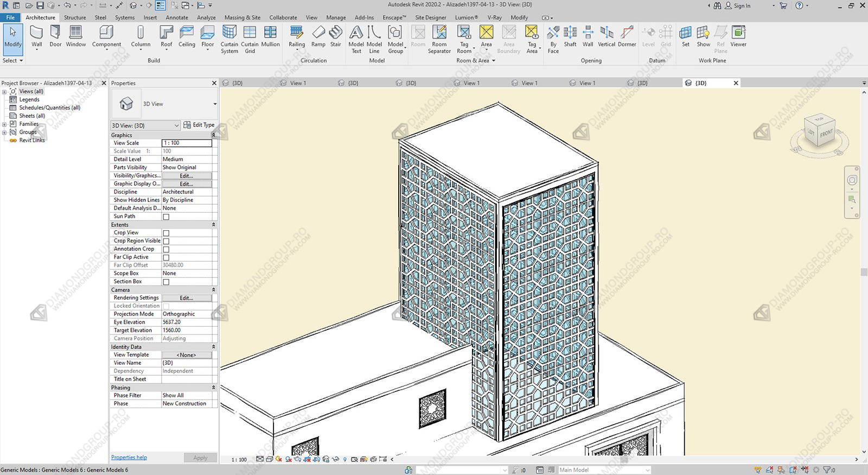The height and width of the screenshot is (475, 868).
Task: Open the Select panel dropdown
Action: coord(13,60)
